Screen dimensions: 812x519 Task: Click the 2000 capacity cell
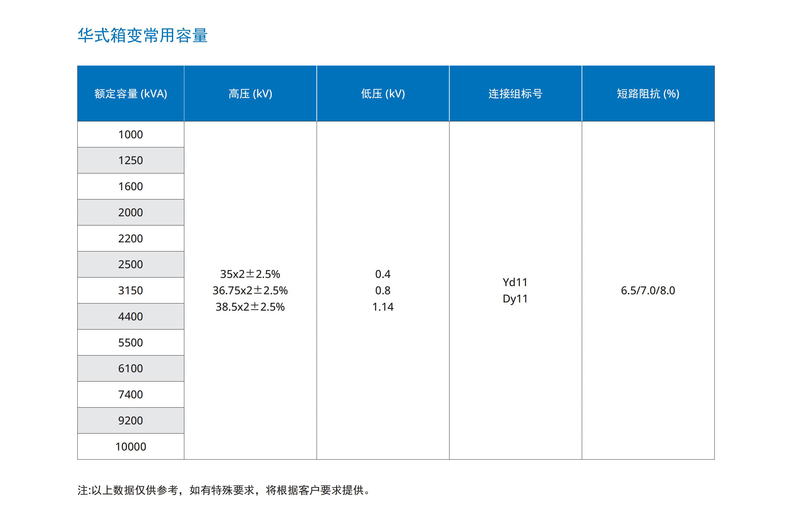tap(131, 212)
